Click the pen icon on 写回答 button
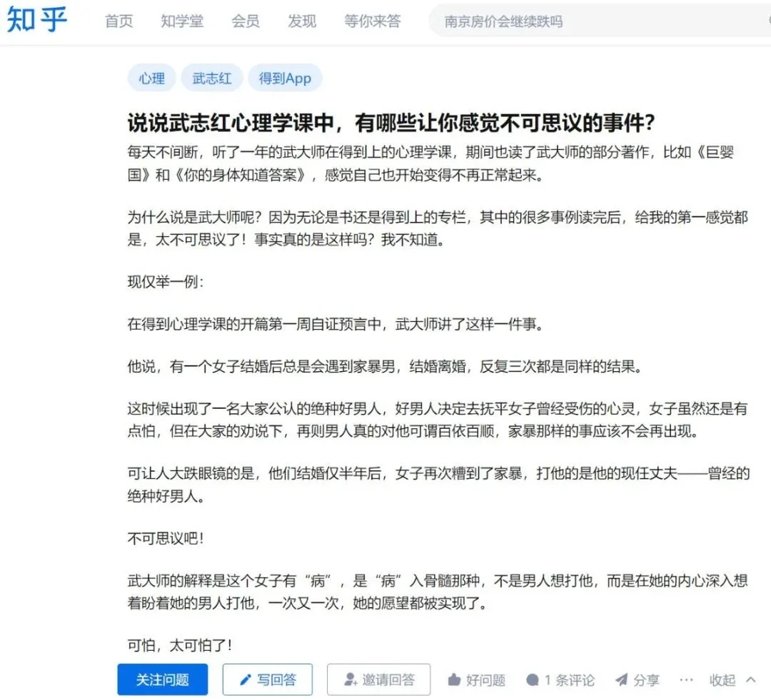The width and height of the screenshot is (771, 700). pyautogui.click(x=244, y=679)
